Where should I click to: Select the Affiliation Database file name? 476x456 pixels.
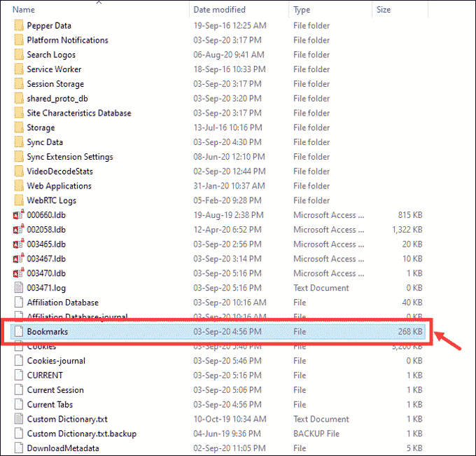point(63,303)
